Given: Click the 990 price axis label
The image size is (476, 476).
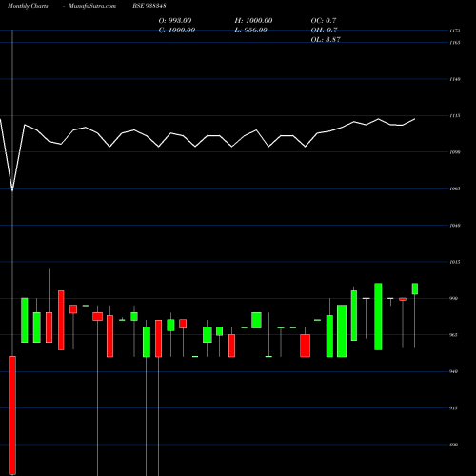Looking at the screenshot, I should (454, 298).
